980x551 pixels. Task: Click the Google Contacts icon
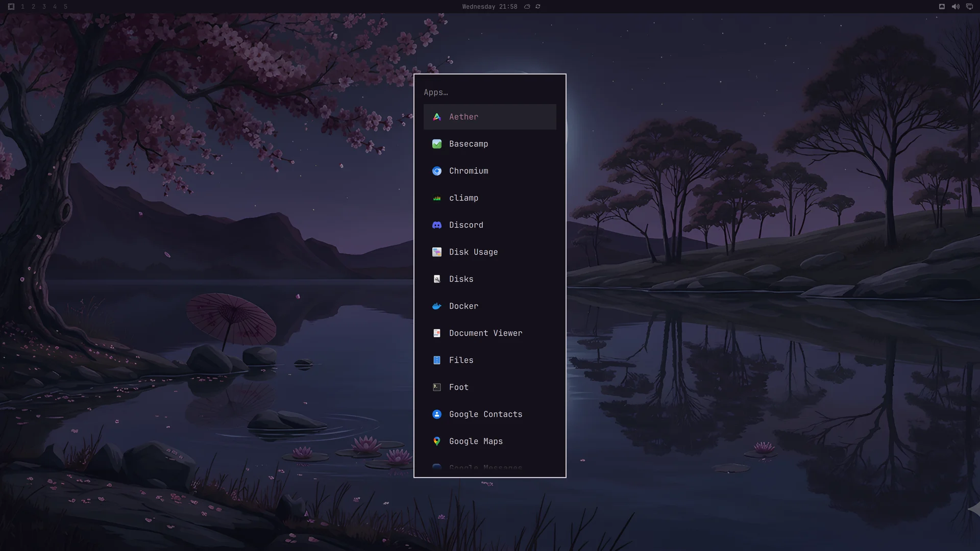pyautogui.click(x=437, y=414)
